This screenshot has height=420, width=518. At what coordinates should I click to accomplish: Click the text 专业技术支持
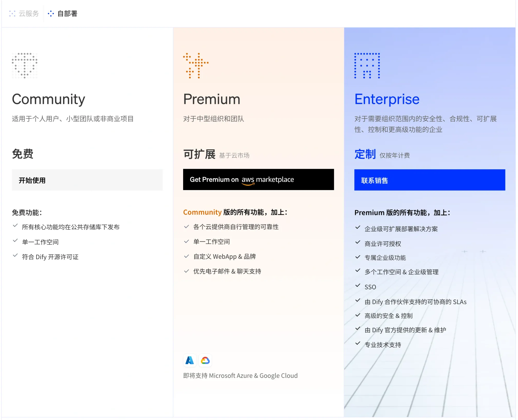(383, 345)
